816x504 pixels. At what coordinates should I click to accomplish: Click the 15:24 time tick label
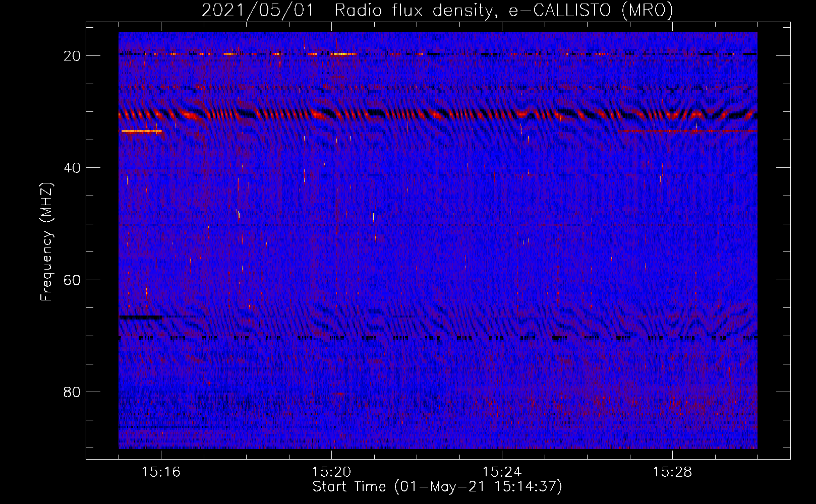tap(502, 472)
